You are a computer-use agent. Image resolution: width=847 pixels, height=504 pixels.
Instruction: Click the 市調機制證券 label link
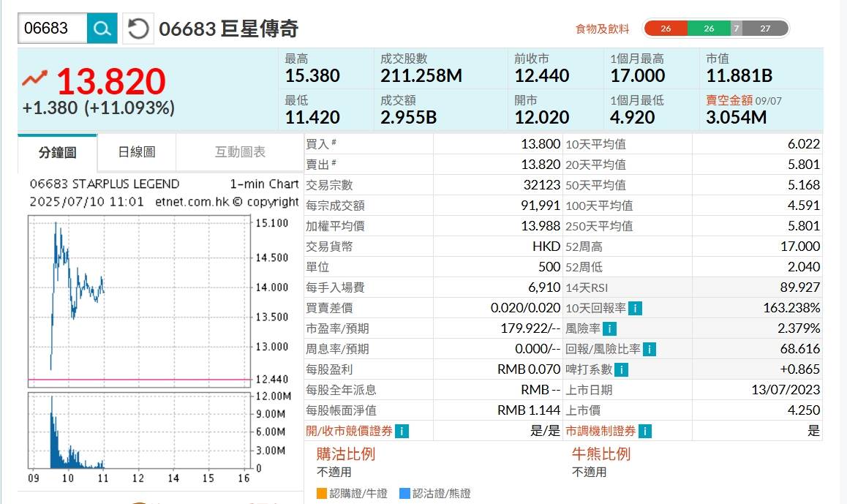(x=601, y=431)
